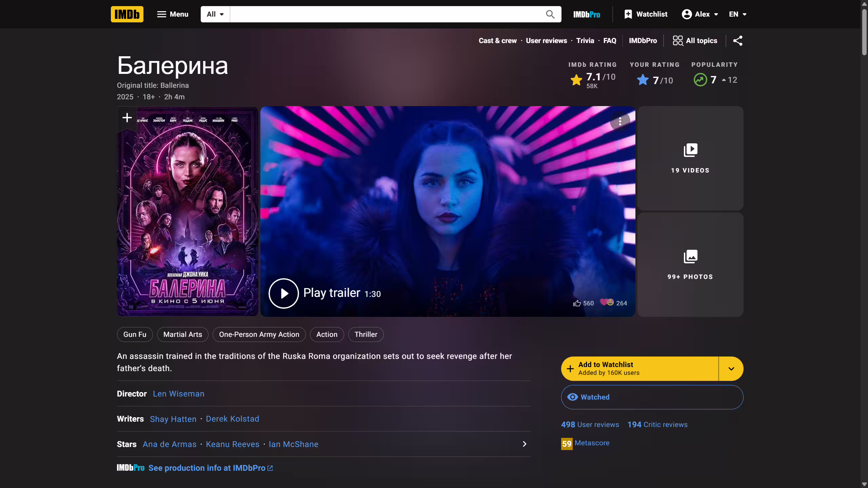Go to User reviews section link

pos(546,41)
